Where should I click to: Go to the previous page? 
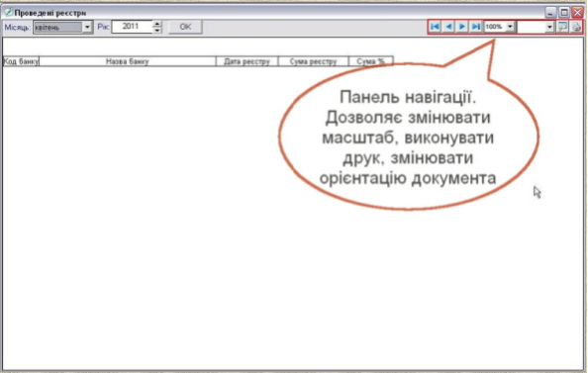point(448,27)
